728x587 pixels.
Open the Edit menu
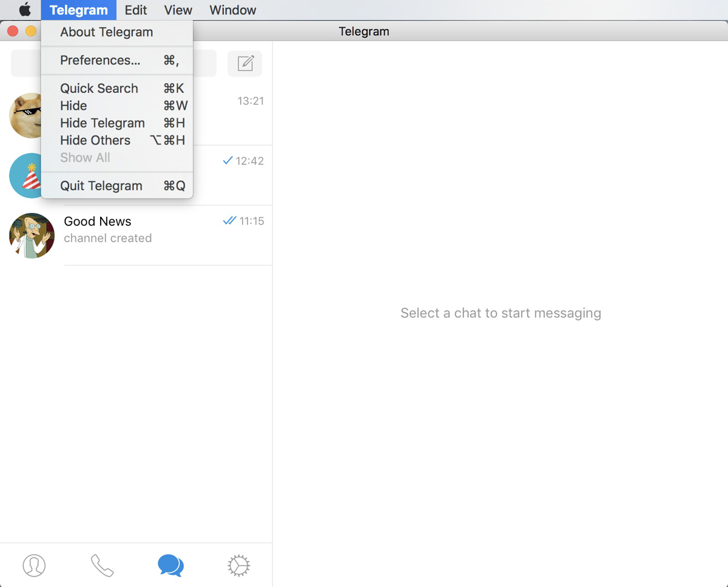pos(136,10)
